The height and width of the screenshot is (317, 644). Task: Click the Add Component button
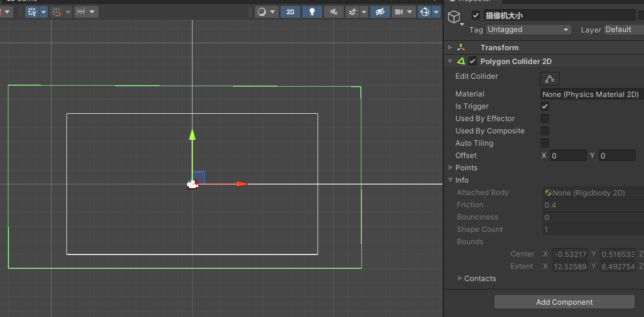(564, 302)
